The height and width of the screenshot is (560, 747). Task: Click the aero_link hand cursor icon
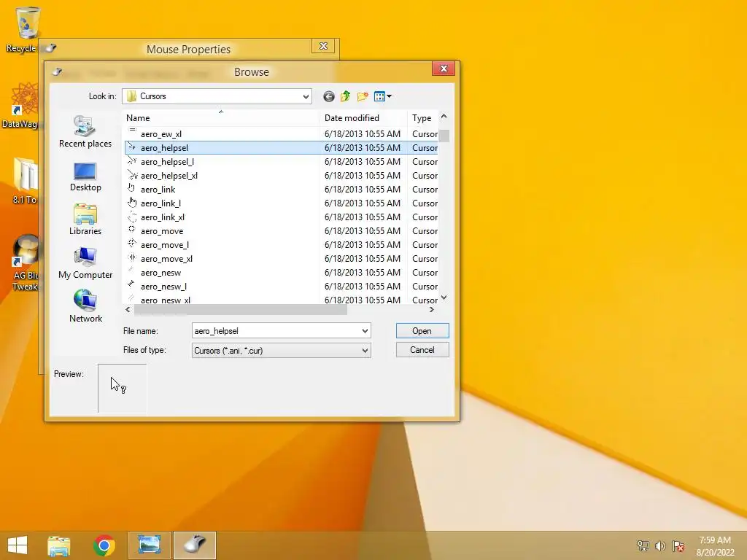pyautogui.click(x=132, y=189)
